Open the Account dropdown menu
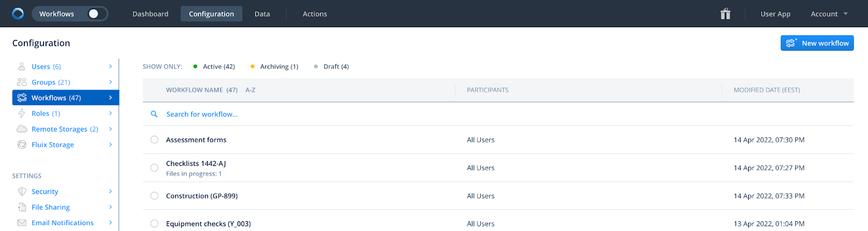This screenshot has width=868, height=231. pyautogui.click(x=829, y=14)
